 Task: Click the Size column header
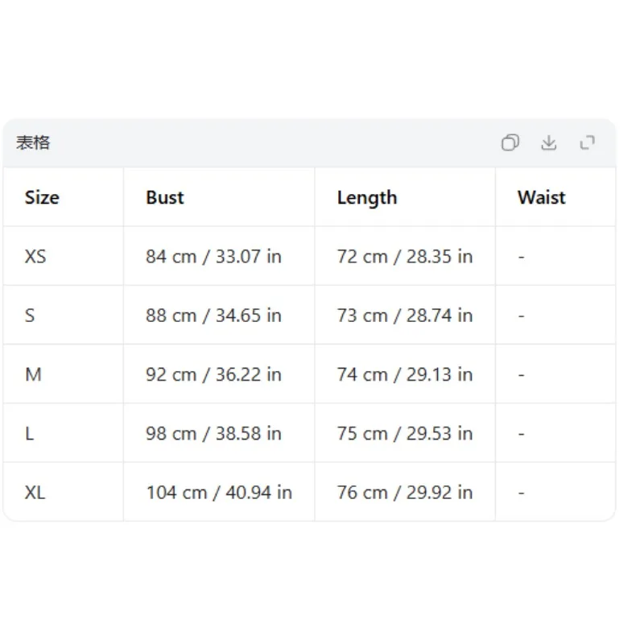42,197
